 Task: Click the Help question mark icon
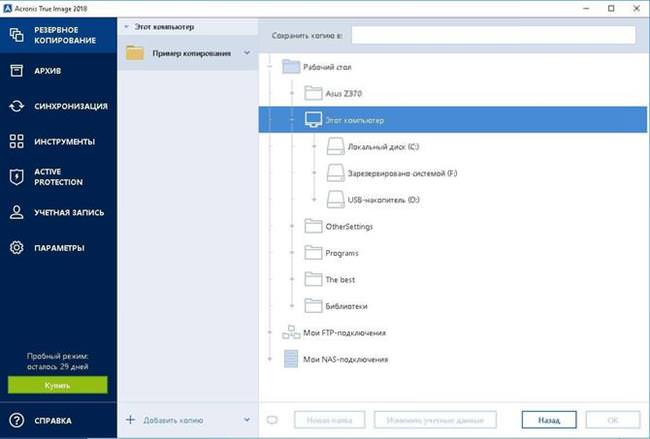pos(17,420)
